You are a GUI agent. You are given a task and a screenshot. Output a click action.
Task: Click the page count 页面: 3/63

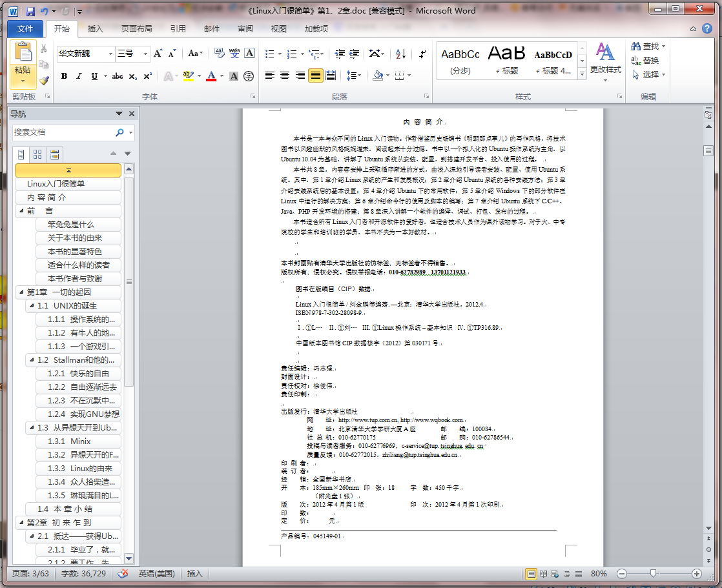pos(30,574)
